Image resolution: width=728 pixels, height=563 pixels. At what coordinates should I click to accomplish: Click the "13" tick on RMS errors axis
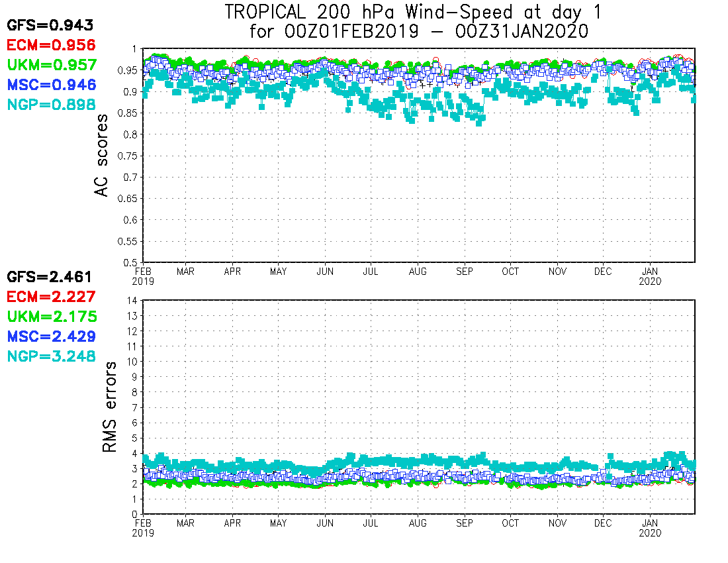(133, 316)
